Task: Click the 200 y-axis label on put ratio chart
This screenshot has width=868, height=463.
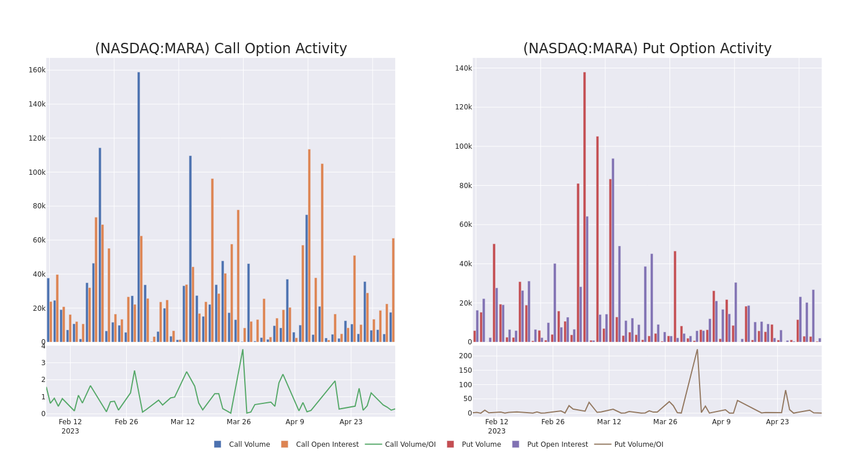Action: [x=465, y=356]
